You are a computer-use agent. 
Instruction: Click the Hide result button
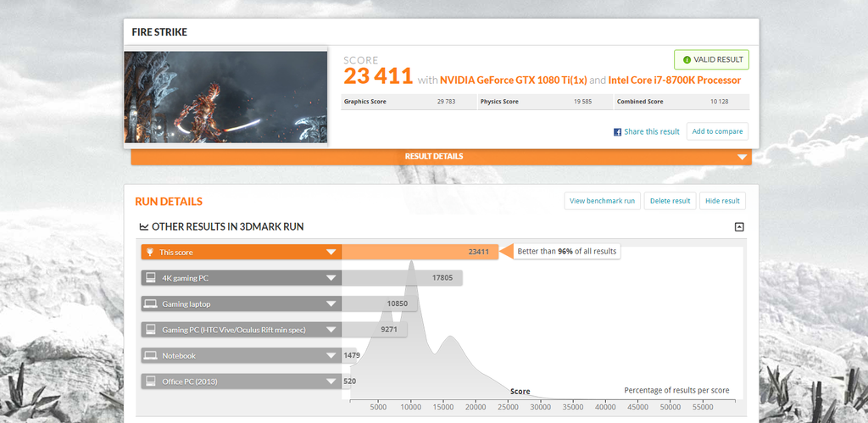click(722, 201)
